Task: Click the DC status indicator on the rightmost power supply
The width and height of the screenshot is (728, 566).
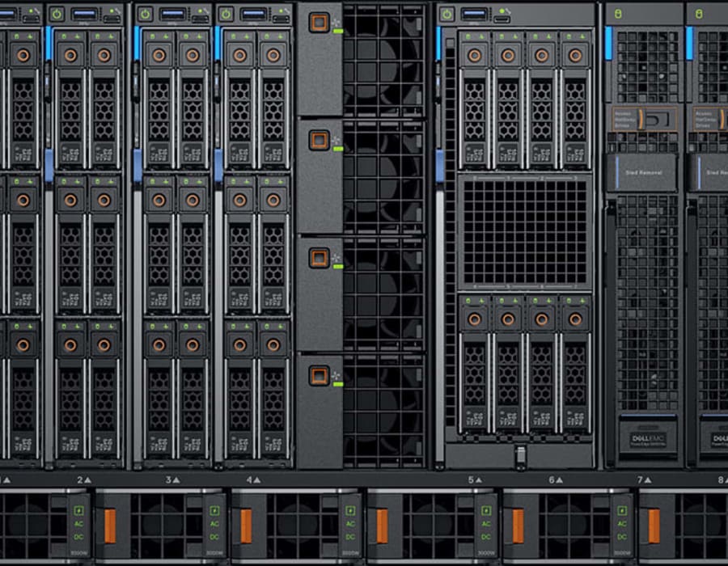Action: point(620,538)
